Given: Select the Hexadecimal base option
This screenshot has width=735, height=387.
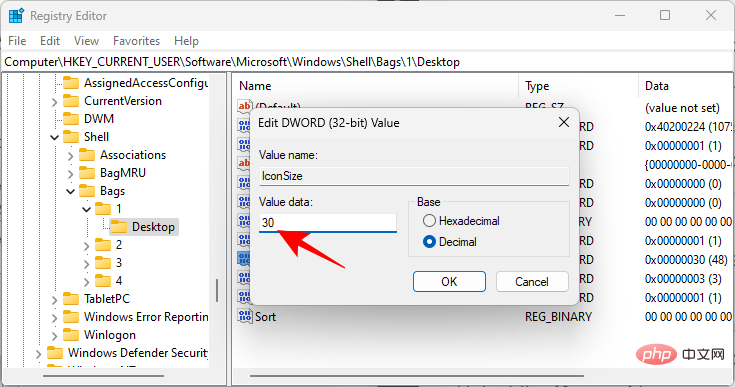Looking at the screenshot, I should (x=429, y=221).
